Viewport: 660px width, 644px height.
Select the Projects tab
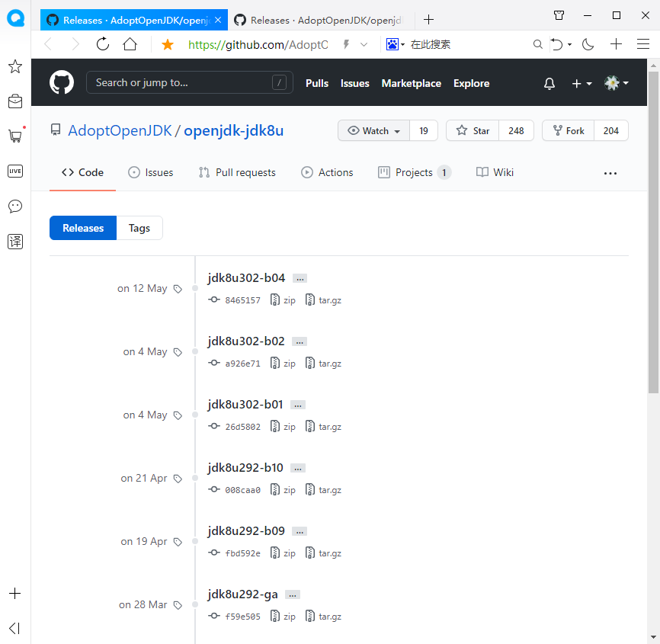(415, 172)
